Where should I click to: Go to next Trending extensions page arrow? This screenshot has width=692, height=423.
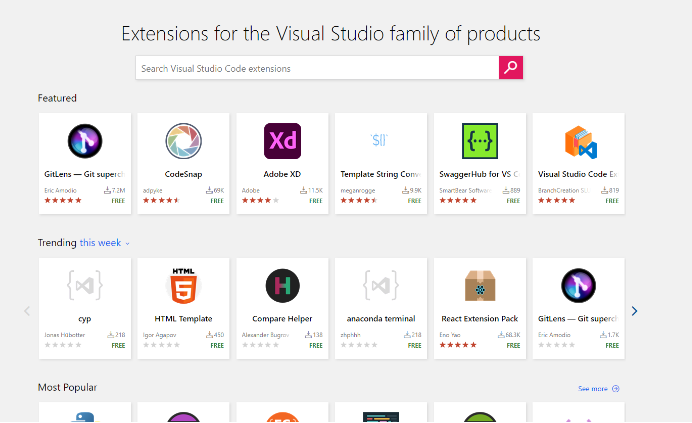(x=634, y=311)
